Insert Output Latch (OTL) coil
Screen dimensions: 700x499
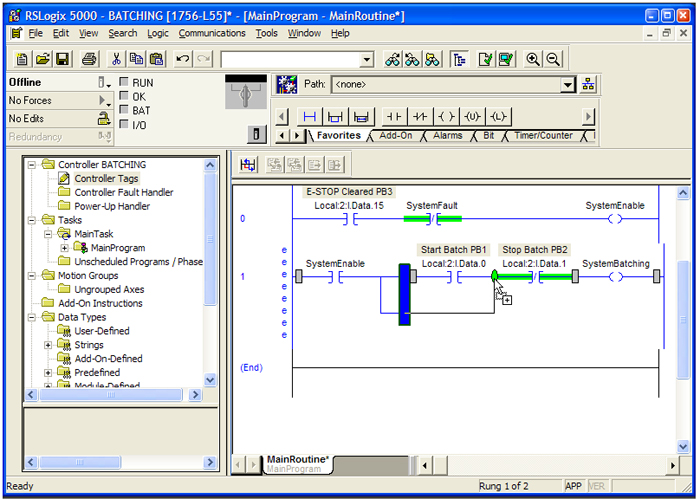498,117
